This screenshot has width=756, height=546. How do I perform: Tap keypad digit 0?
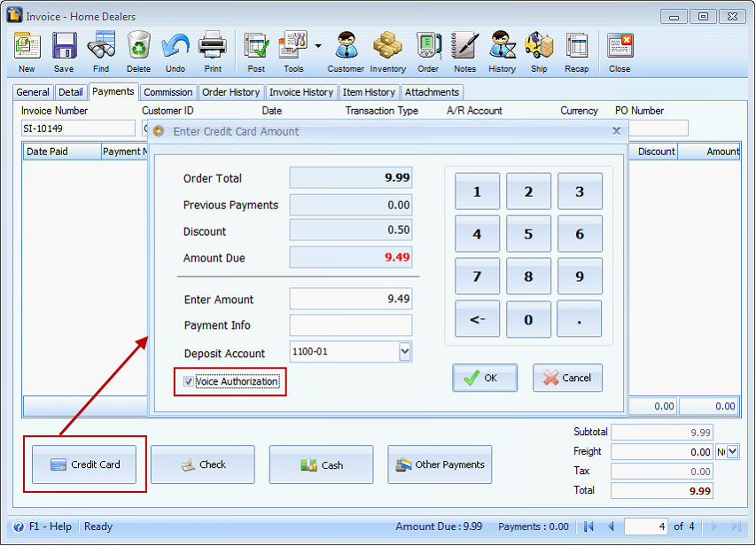[528, 319]
